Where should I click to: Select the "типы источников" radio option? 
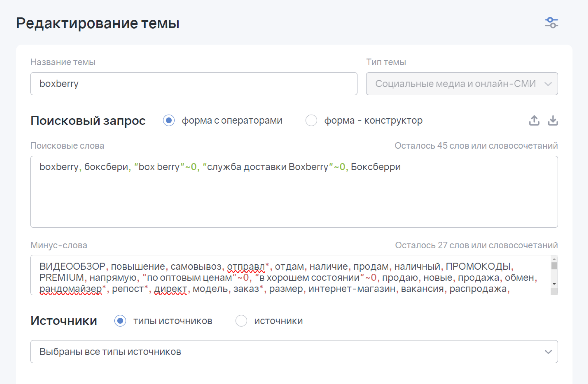tap(120, 321)
